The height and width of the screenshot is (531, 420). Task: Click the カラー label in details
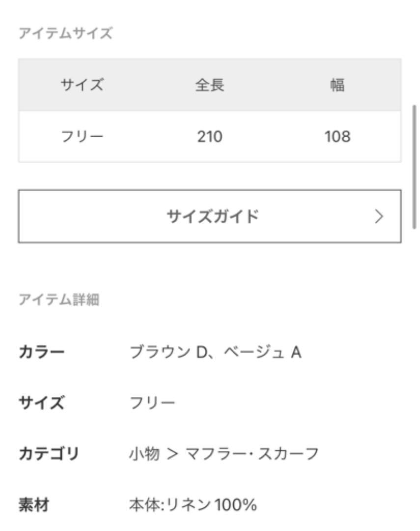pyautogui.click(x=41, y=352)
